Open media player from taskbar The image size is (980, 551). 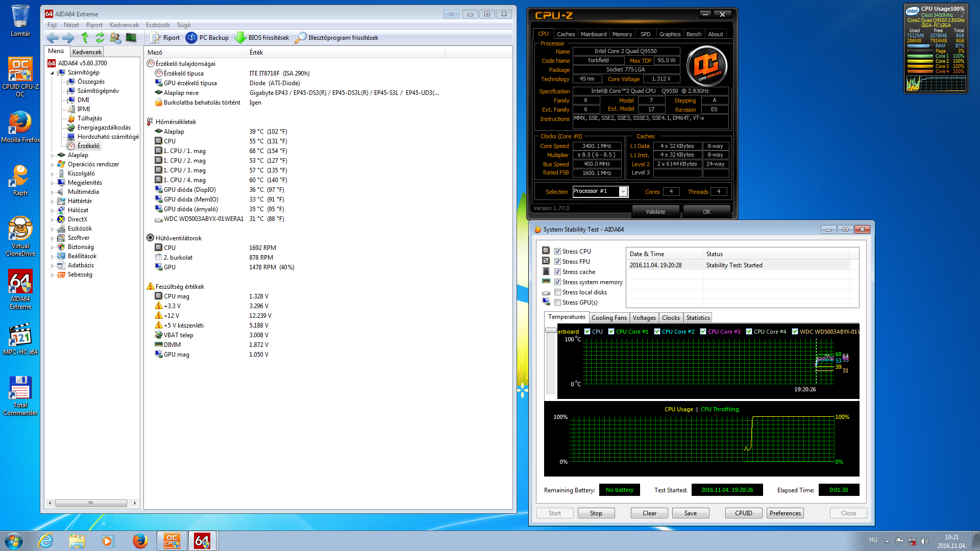(108, 541)
